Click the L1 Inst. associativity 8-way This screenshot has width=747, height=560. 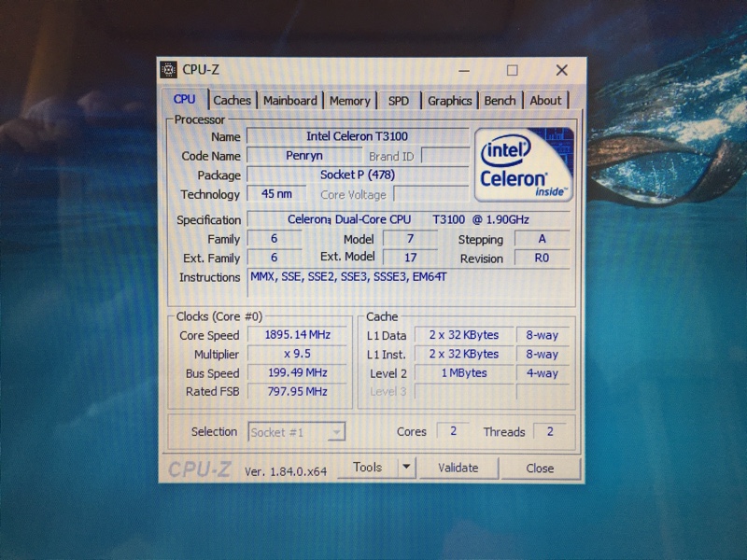tap(543, 354)
